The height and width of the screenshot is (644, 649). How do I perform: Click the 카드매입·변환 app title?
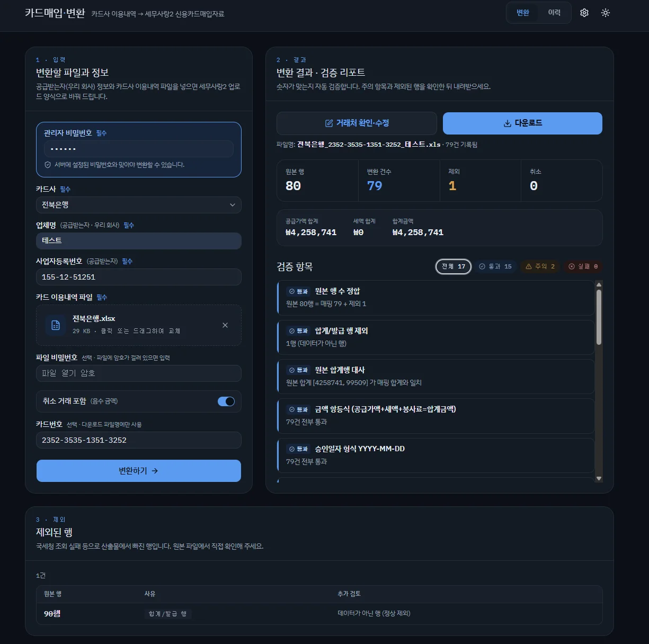pos(55,13)
